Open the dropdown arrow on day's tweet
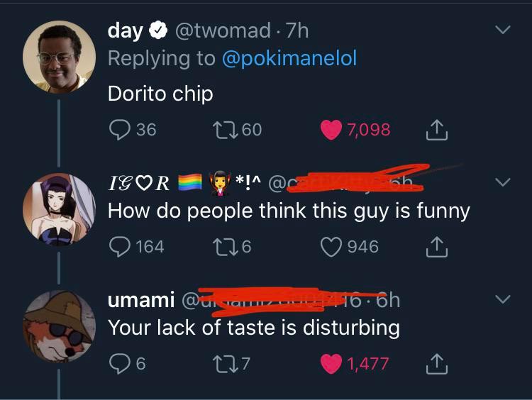 502,30
